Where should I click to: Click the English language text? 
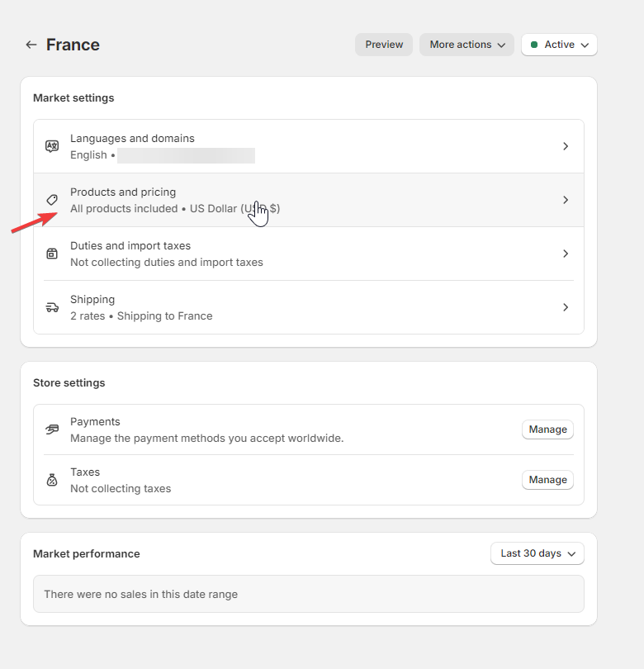point(88,155)
